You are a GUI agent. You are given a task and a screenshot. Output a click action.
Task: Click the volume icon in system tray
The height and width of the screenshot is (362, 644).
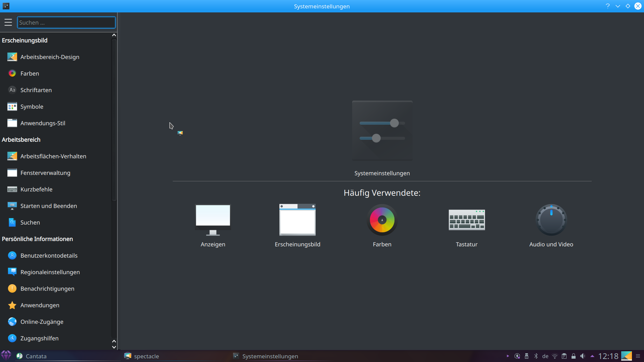[x=583, y=356]
